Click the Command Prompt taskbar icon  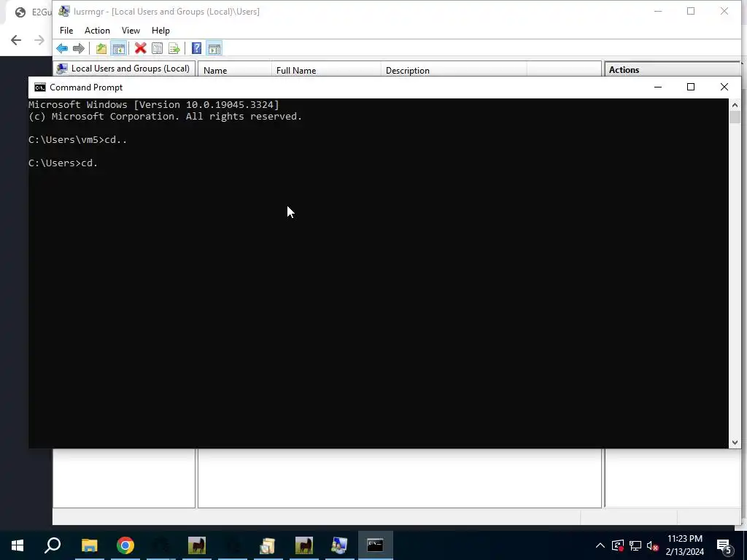[x=376, y=545]
